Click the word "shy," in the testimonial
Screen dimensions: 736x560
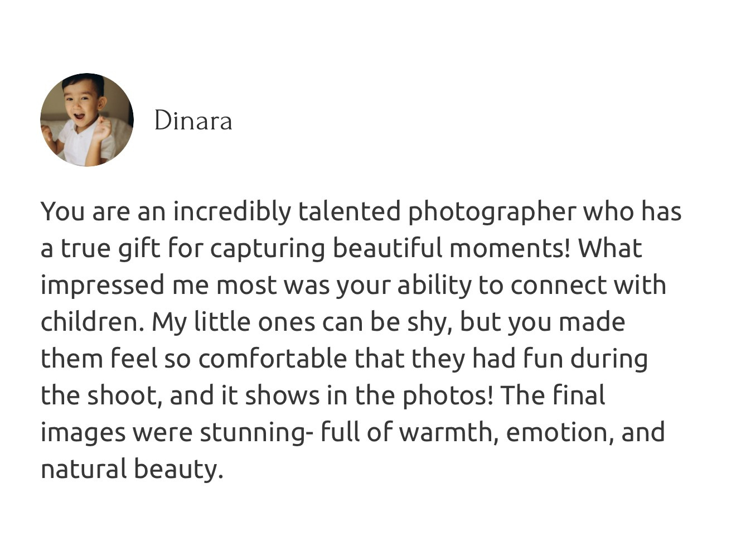click(429, 322)
